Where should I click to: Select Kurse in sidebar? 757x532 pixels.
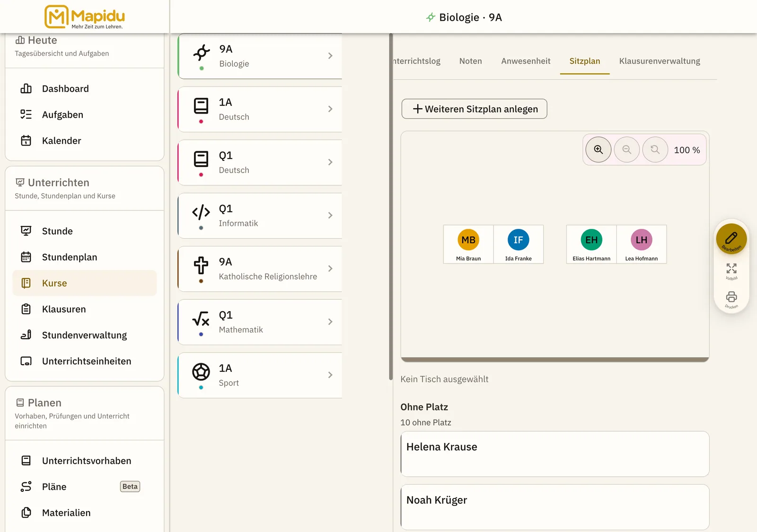pos(84,283)
